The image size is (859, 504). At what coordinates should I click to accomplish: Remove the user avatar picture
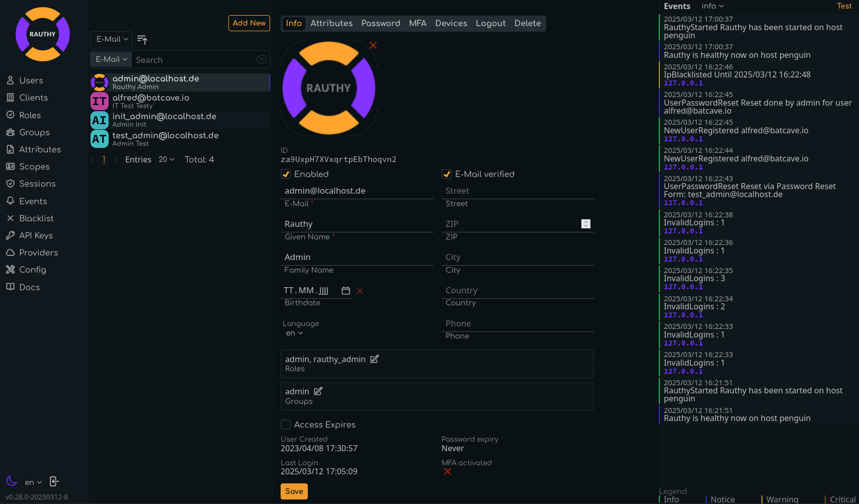[373, 45]
